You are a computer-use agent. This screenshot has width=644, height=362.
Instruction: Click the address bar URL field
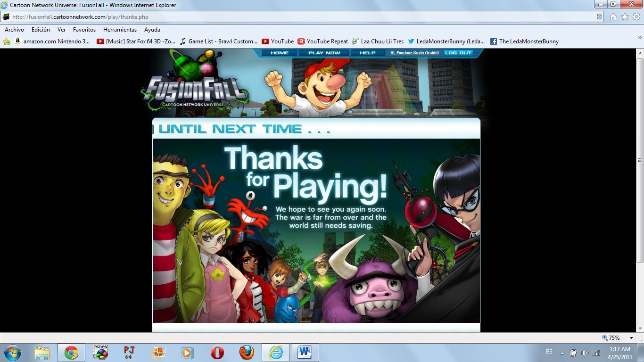point(302,16)
